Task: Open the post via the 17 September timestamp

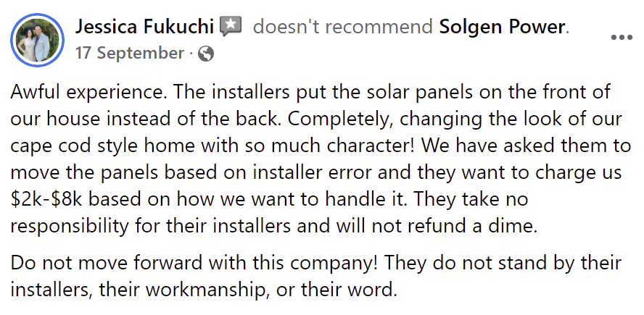Action: coord(129,54)
